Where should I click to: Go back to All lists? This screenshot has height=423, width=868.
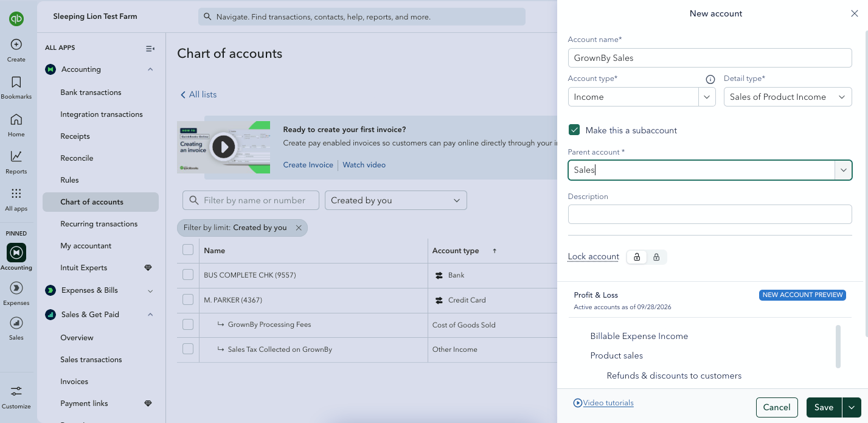(198, 94)
